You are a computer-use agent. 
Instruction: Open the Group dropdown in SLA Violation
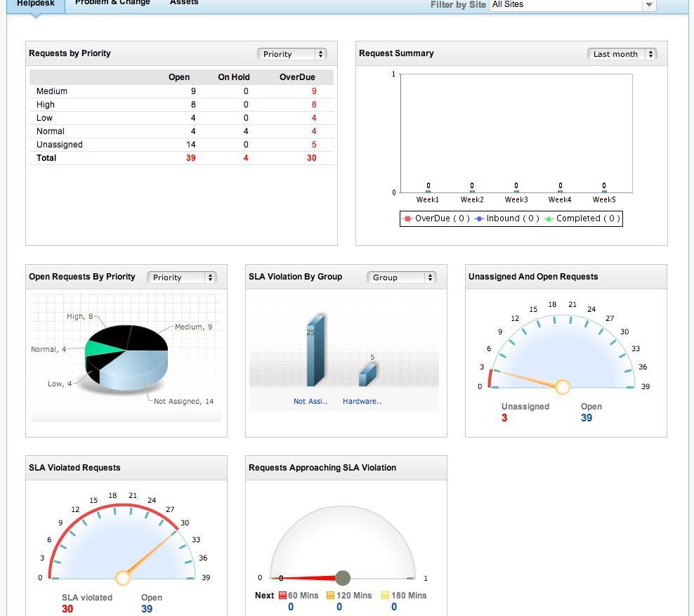[402, 277]
